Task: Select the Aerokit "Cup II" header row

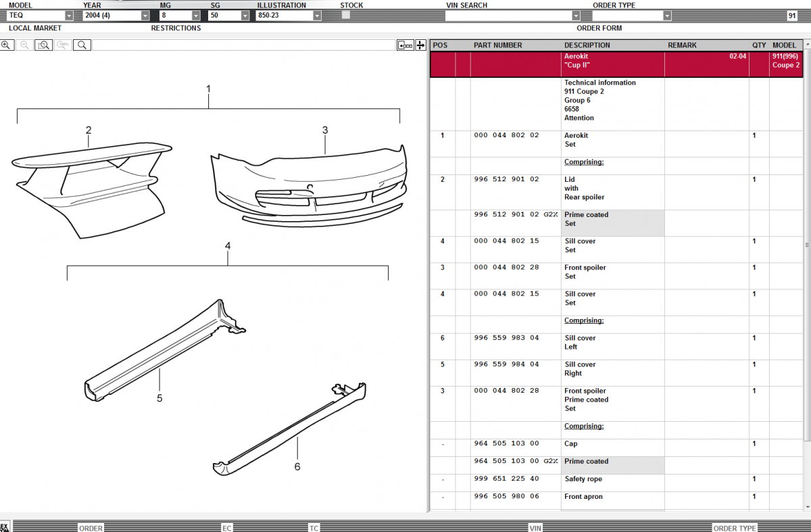Action: (x=616, y=65)
